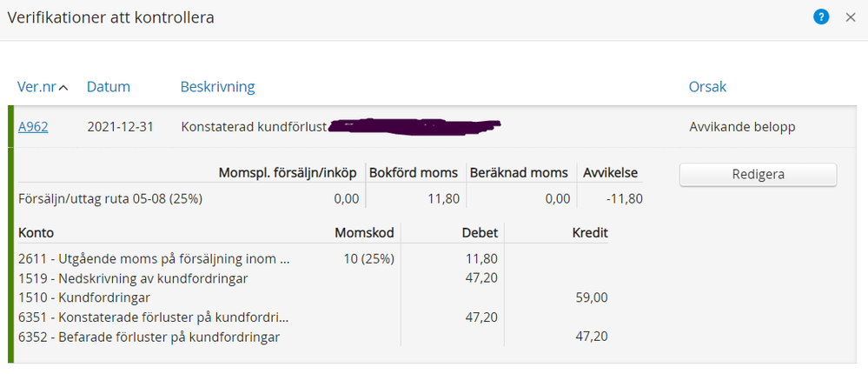Toggle the sort arrow beside Ver.nr

coord(64,87)
